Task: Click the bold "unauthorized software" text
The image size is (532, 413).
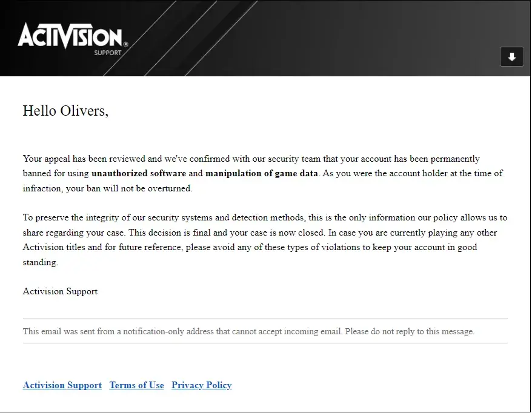Action: click(x=139, y=174)
